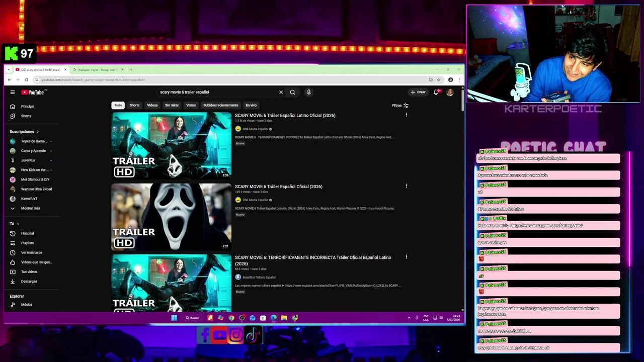Reload the page with Chrome's refresh button
The image size is (644, 362).
26,80
